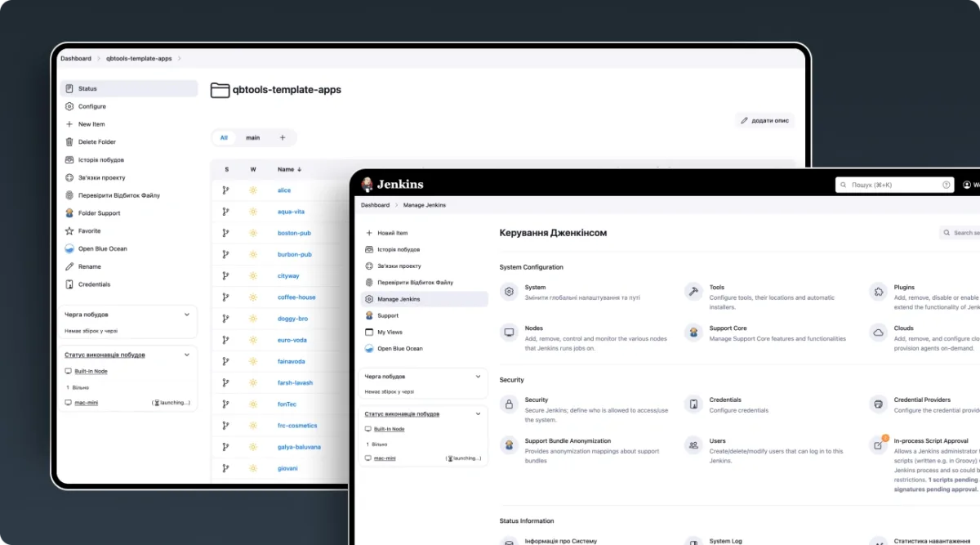Open the alice job link
980x545 pixels.
click(284, 190)
